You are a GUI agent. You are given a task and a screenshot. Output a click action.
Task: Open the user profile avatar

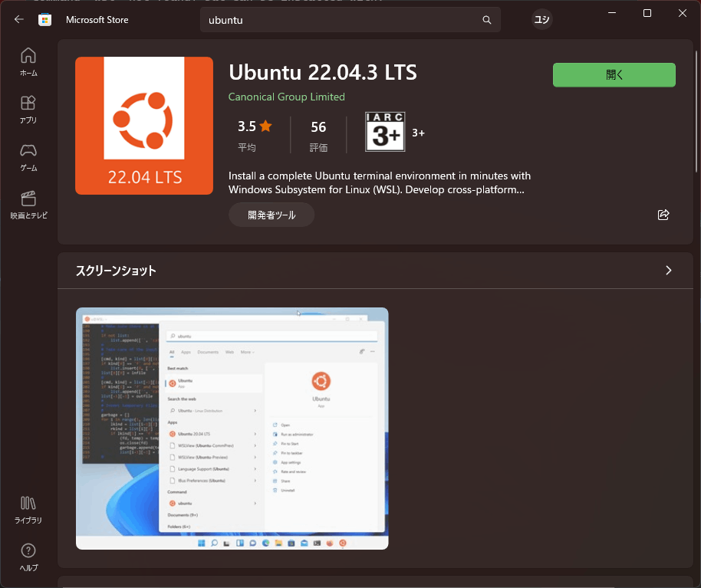(x=541, y=20)
